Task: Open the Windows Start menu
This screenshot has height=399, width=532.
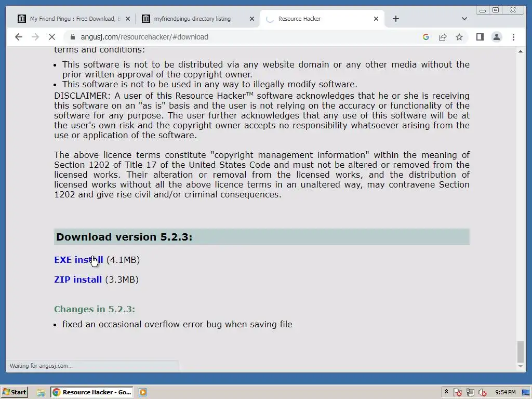Action: pos(14,392)
